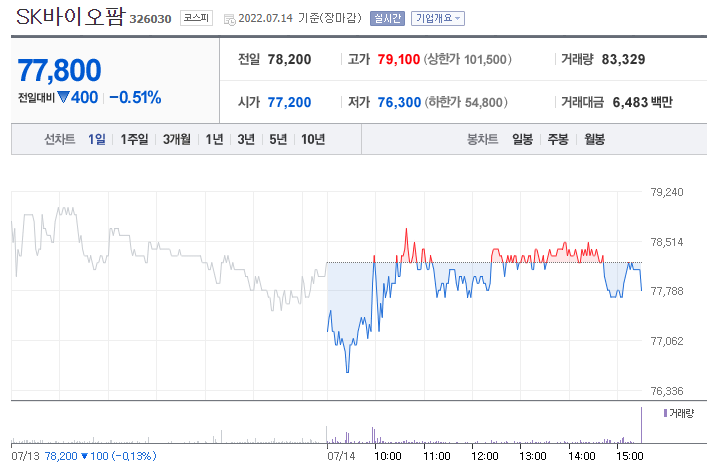Click the 12:00 time axis label
The height and width of the screenshot is (467, 707).
click(x=485, y=456)
